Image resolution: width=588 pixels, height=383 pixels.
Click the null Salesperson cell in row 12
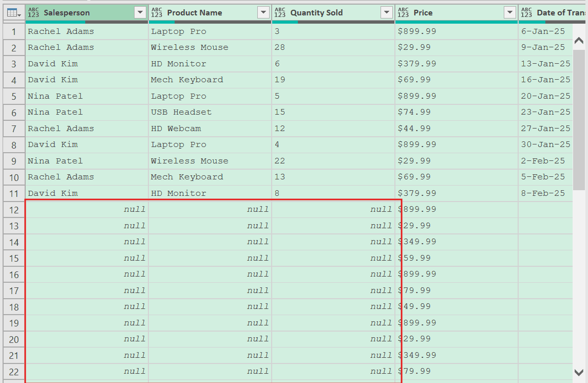coord(87,209)
